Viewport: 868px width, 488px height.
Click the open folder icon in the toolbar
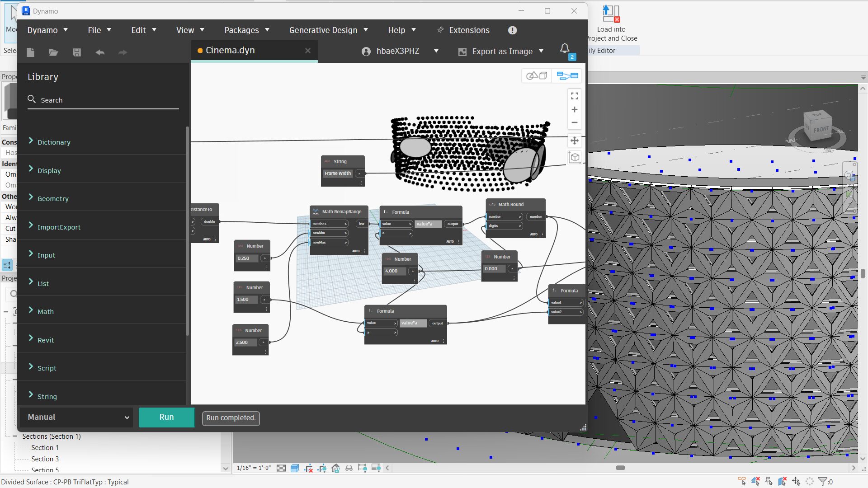click(x=53, y=52)
